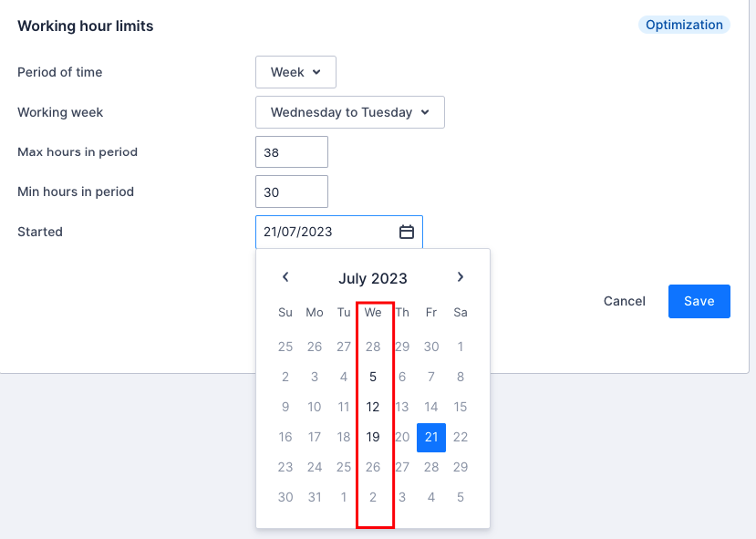Image resolution: width=756 pixels, height=539 pixels.
Task: Click the Max hours input showing 38
Action: coord(291,151)
